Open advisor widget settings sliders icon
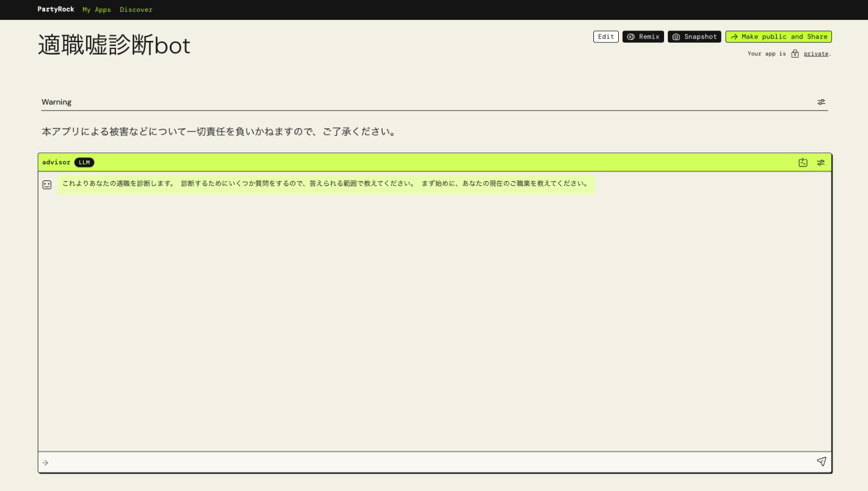 pyautogui.click(x=821, y=162)
